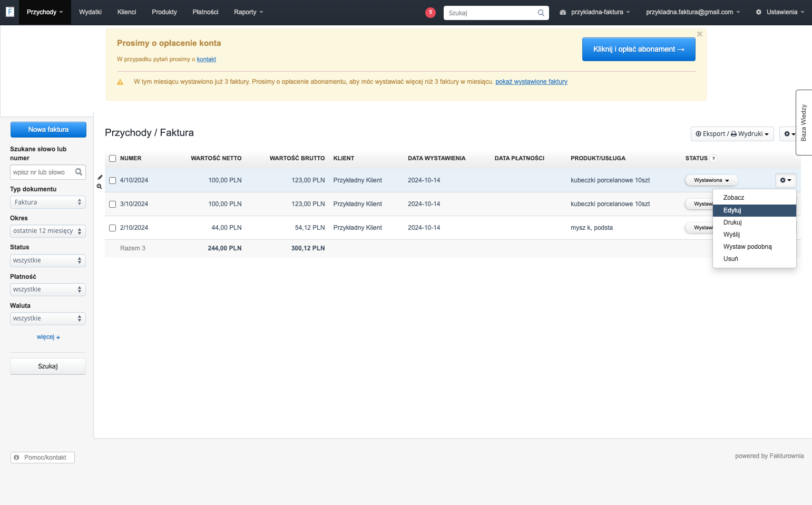Open gear menu for invoice 4/10/2024
The image size is (812, 505).
(786, 180)
